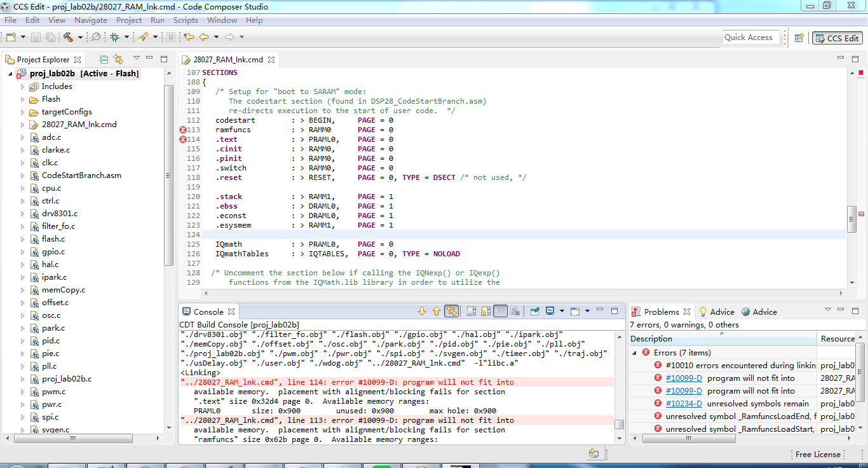Open the Project menu
Viewport: 868px width, 468px height.
129,20
